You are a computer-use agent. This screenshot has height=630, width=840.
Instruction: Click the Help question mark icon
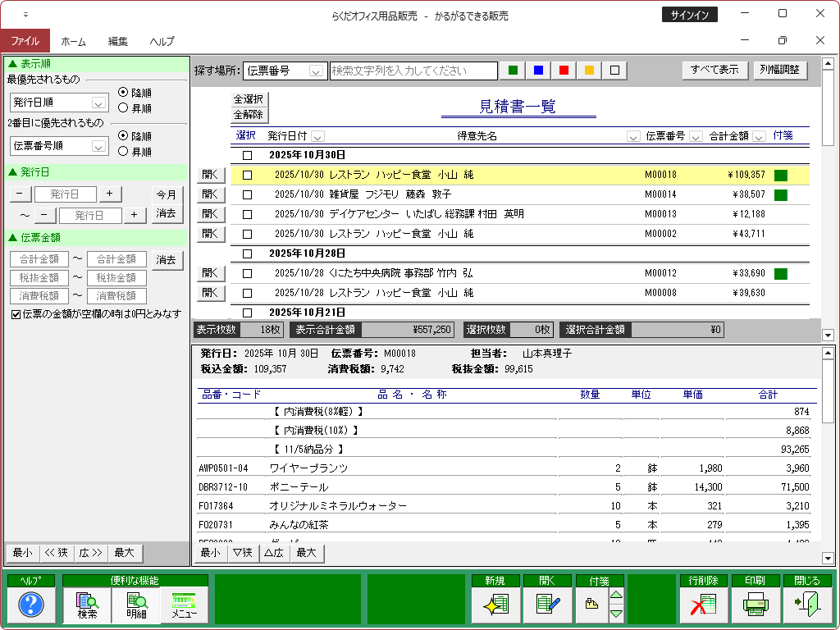30,605
